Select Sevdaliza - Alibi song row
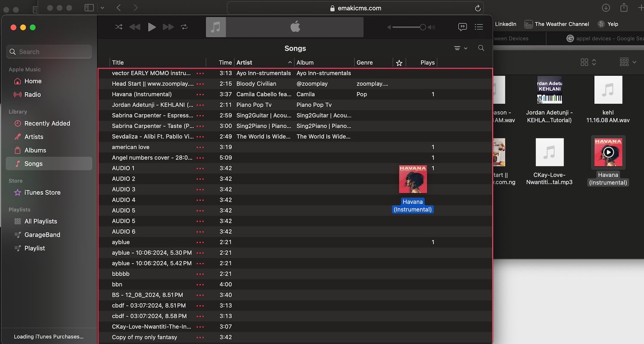 click(295, 136)
